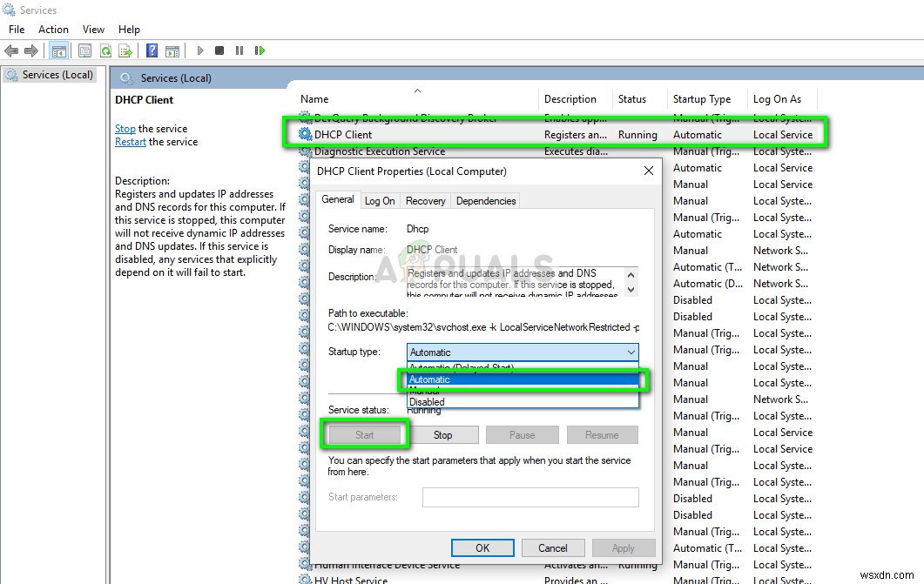Click the Restart the service link
This screenshot has width=924, height=584.
point(130,141)
